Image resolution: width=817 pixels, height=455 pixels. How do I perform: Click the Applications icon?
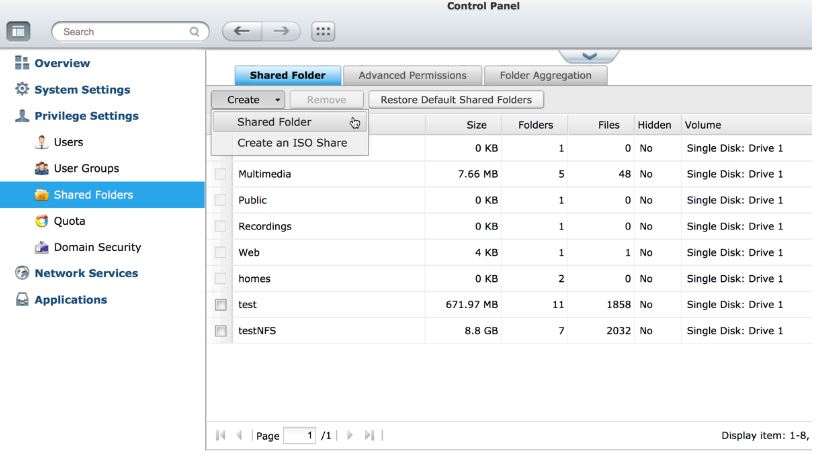(22, 299)
